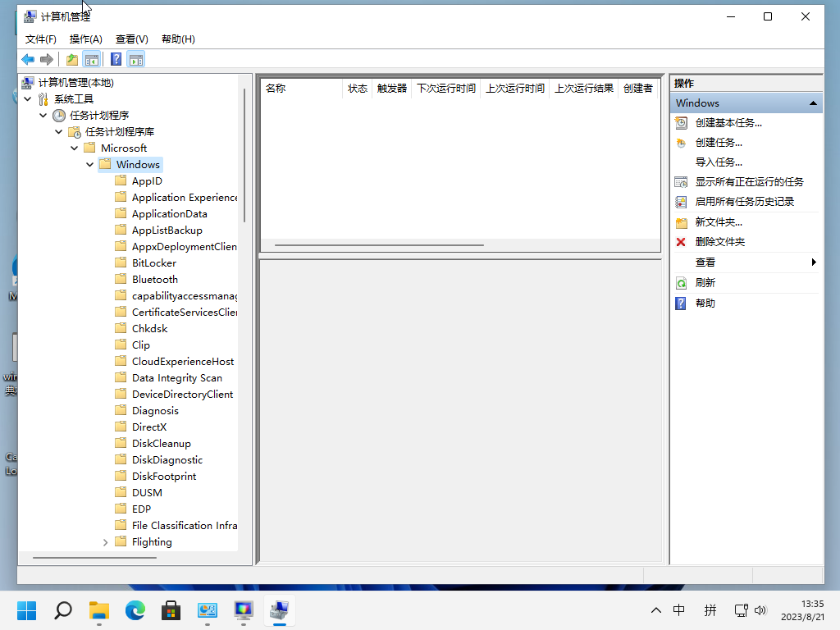Screen dimensions: 840x630
Task: Click 导入任务... action
Action: [719, 162]
